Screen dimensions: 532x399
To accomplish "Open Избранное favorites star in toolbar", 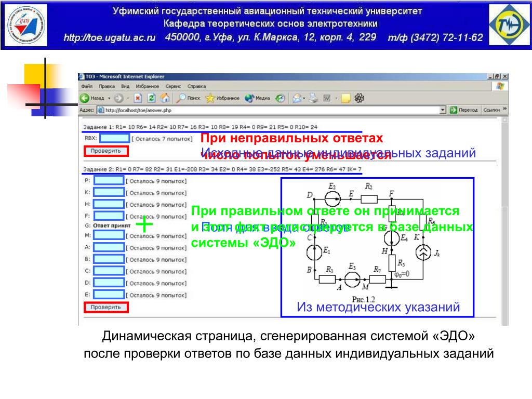I will (x=222, y=98).
